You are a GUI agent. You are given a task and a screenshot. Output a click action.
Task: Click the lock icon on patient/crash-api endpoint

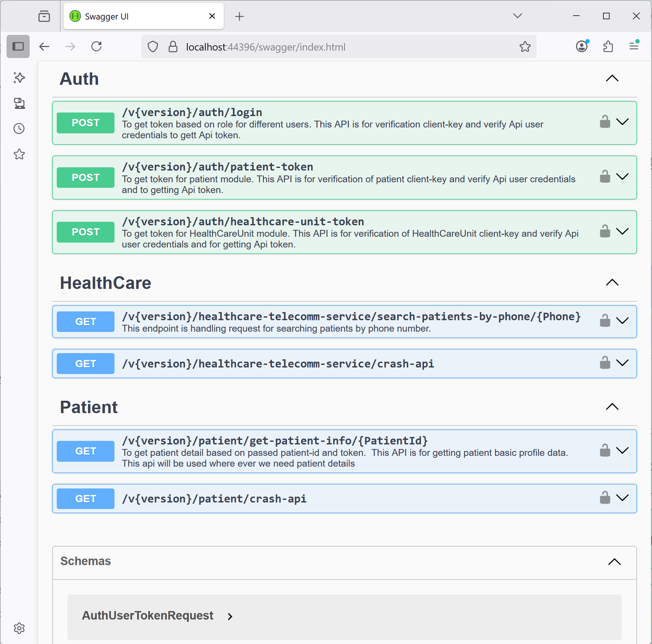coord(605,498)
